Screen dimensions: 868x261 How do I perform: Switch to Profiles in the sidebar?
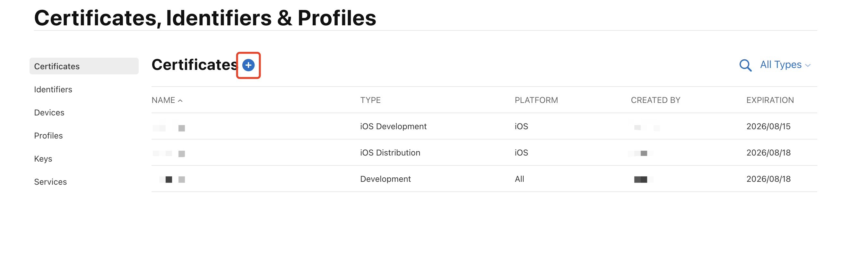[x=48, y=136]
